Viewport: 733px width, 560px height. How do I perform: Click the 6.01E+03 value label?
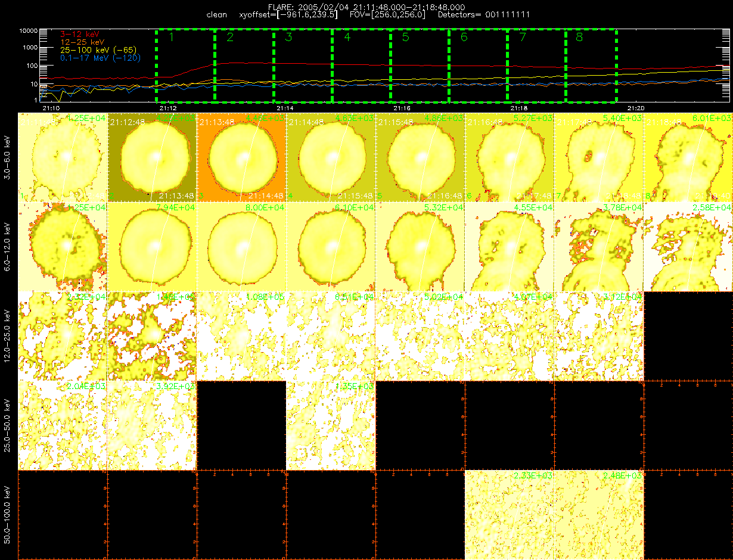pos(712,118)
